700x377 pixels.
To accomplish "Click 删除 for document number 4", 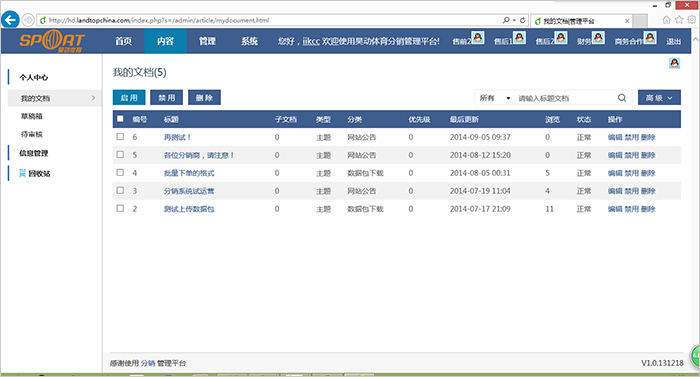I will coord(648,173).
